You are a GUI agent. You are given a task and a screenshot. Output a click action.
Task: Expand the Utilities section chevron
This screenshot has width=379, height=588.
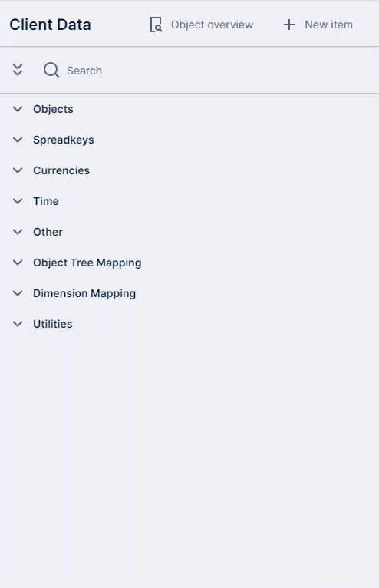point(18,325)
